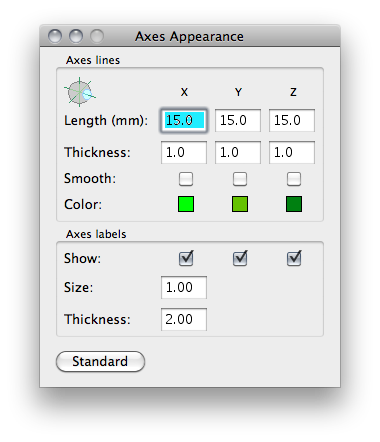Click the Color label

tap(83, 204)
